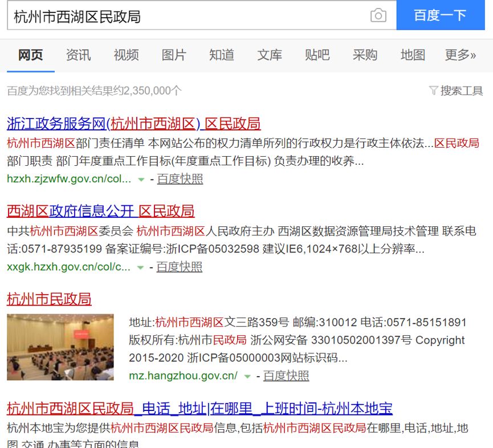The image size is (493, 448).
Task: Expand dropdown arrow beside hzxh.zjzwfw.gov.cn
Action: (141, 180)
